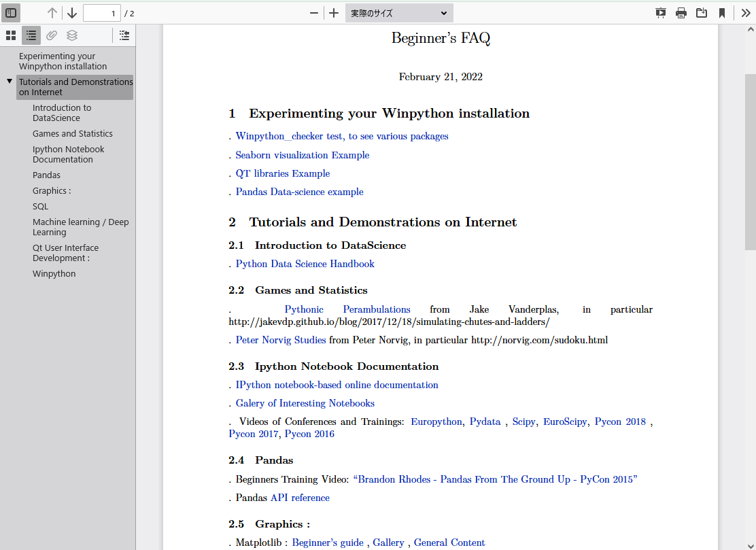Zoom out of the document
Image resolution: width=756 pixels, height=550 pixels.
313,12
